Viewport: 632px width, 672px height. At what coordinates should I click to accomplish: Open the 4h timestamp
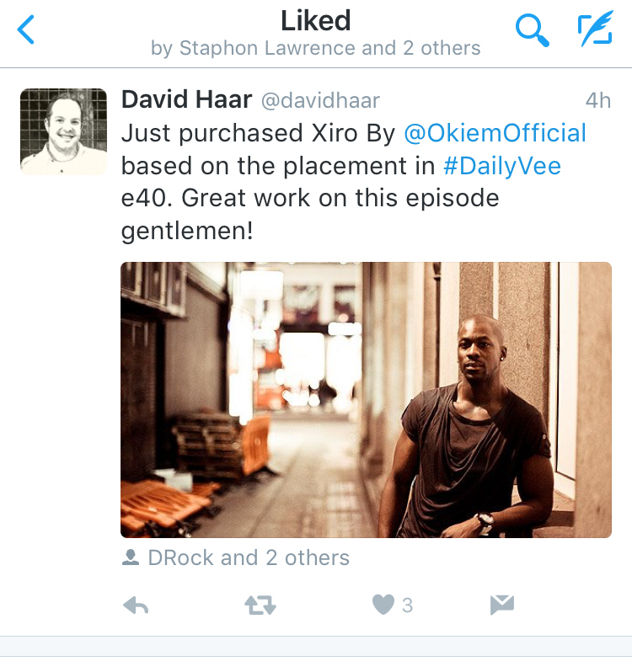pyautogui.click(x=598, y=101)
